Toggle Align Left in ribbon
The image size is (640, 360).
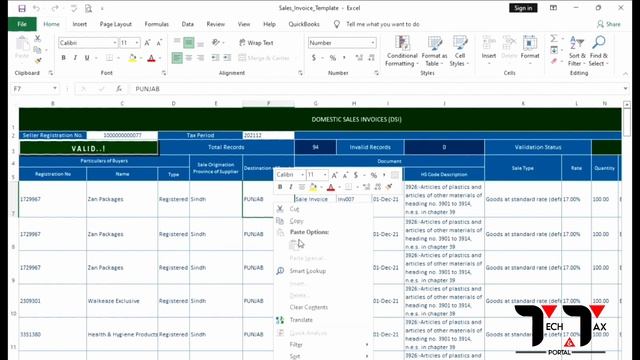pos(177,58)
